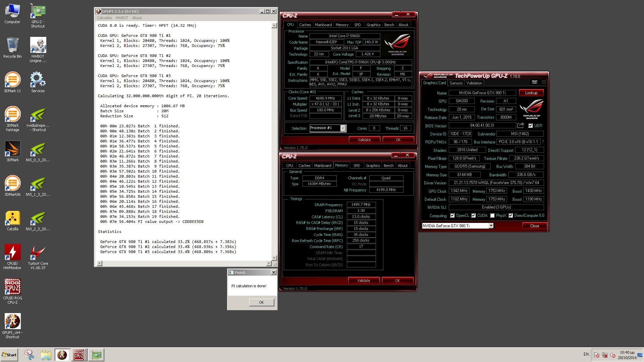This screenshot has height=362, width=644.
Task: Click GPU-Z screenshot camera icon
Action: [535, 82]
